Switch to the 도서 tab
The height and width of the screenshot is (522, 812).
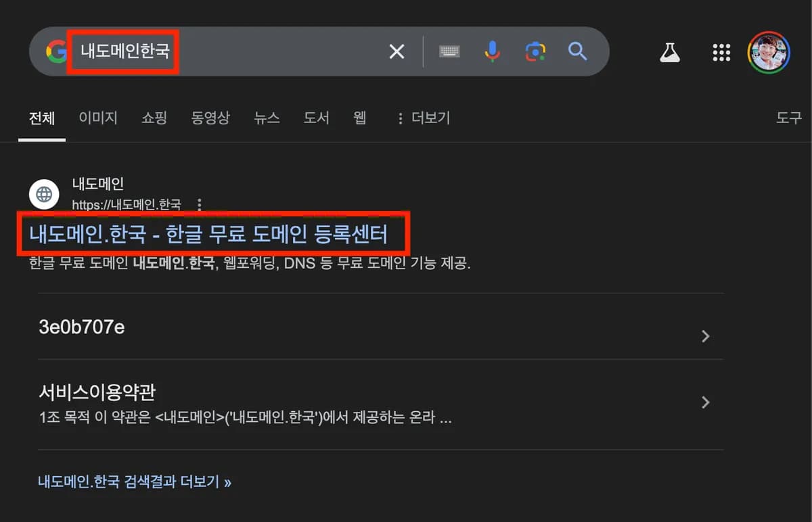pyautogui.click(x=316, y=118)
